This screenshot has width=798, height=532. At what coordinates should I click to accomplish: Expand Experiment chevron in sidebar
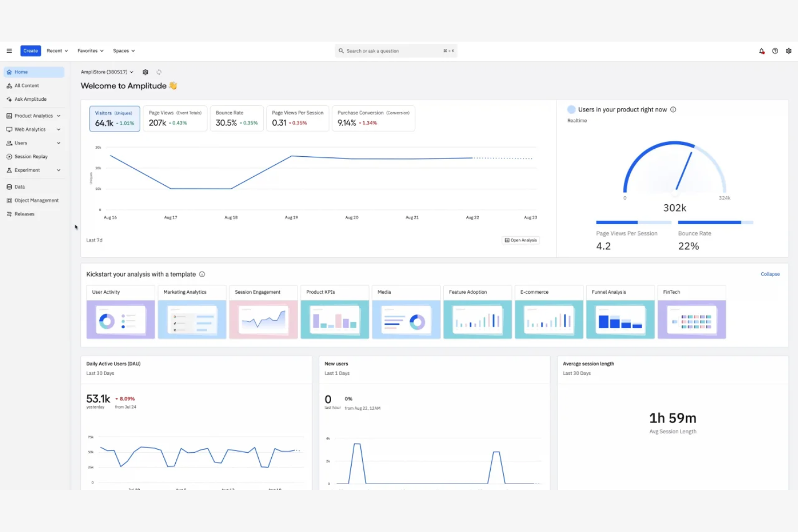[x=59, y=170]
